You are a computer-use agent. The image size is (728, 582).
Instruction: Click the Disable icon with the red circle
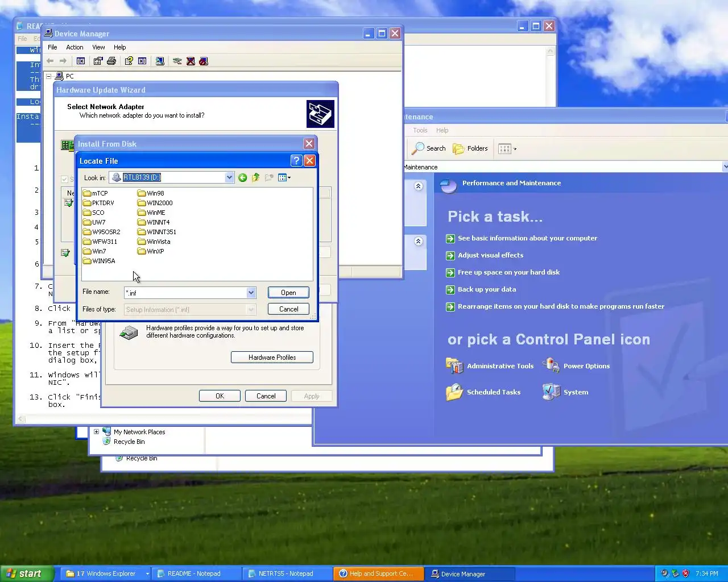[x=204, y=61]
